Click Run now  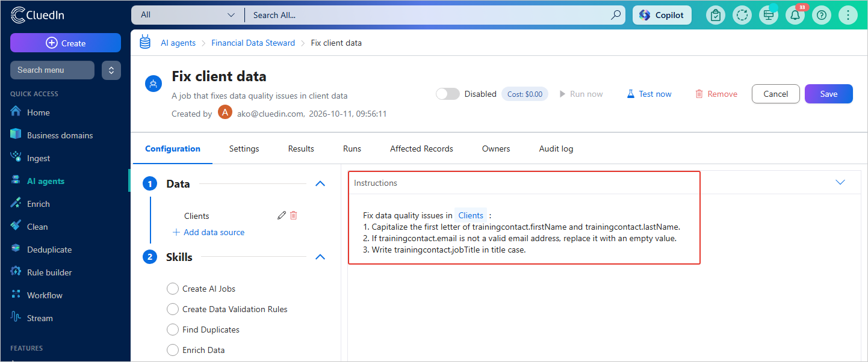pyautogui.click(x=581, y=94)
